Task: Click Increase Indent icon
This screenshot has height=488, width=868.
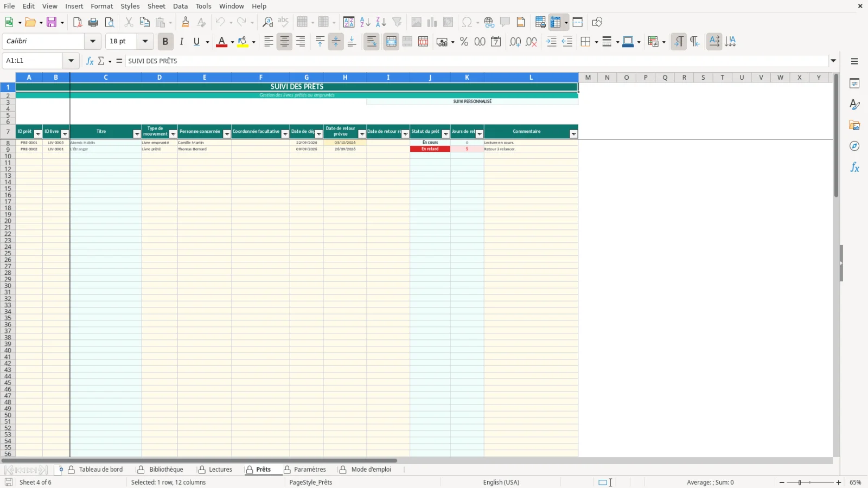Action: tap(551, 42)
